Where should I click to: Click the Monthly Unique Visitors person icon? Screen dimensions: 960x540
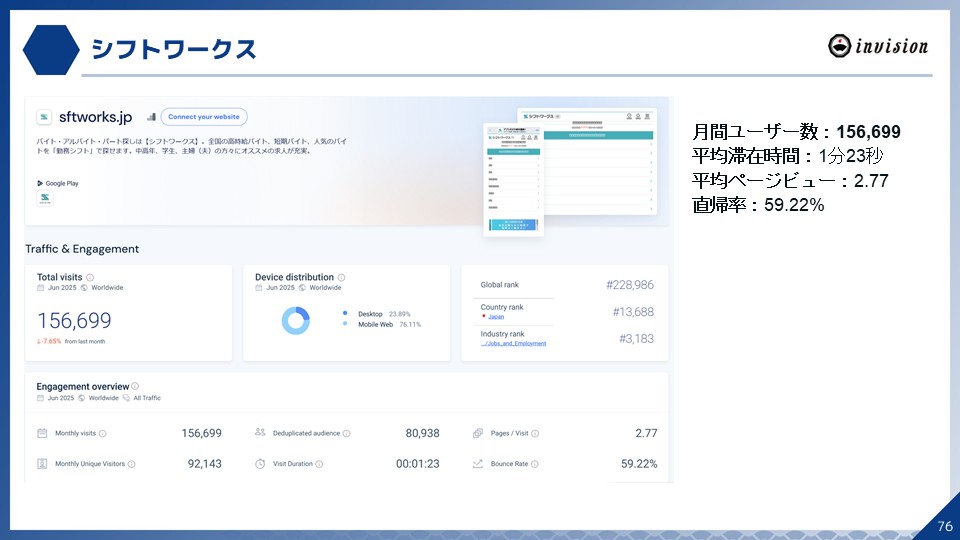coord(42,463)
